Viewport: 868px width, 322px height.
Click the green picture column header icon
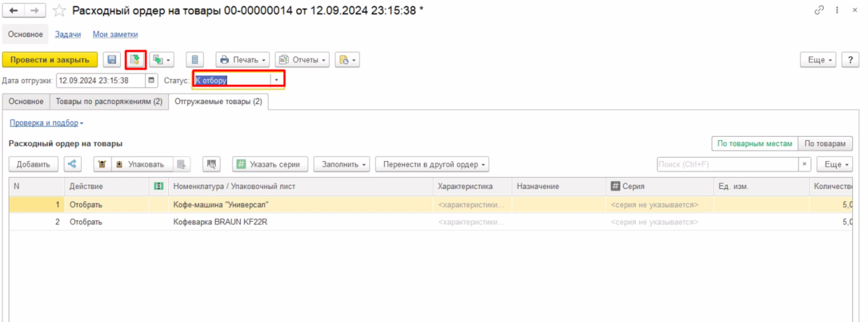point(158,186)
